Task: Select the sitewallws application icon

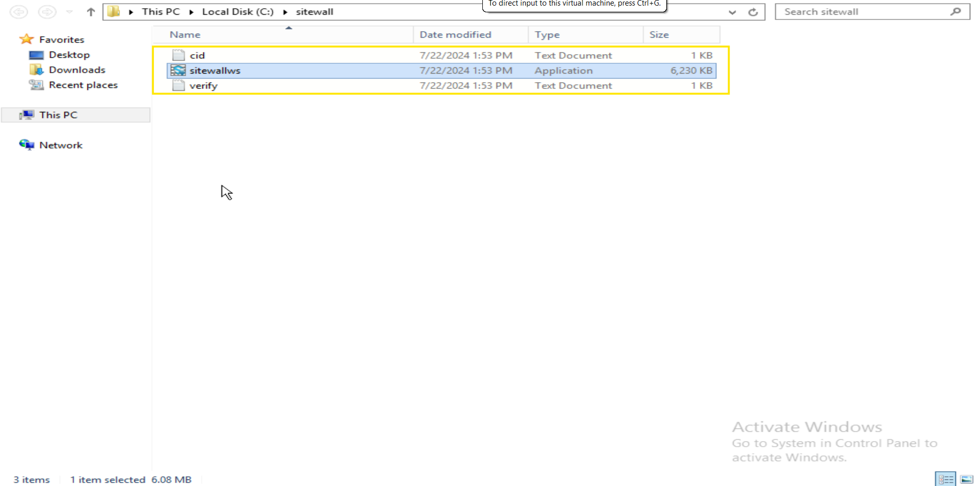Action: [x=178, y=70]
